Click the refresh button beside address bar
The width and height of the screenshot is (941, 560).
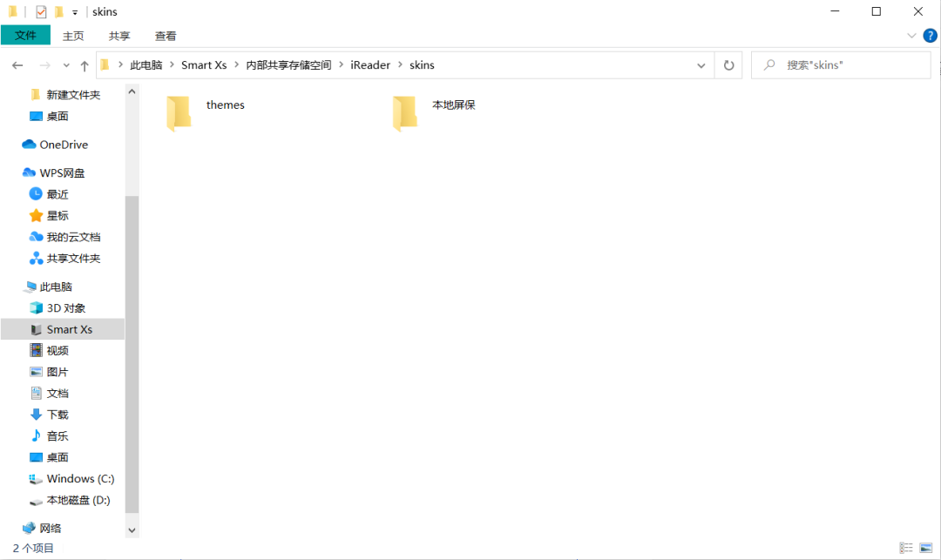[x=728, y=65]
